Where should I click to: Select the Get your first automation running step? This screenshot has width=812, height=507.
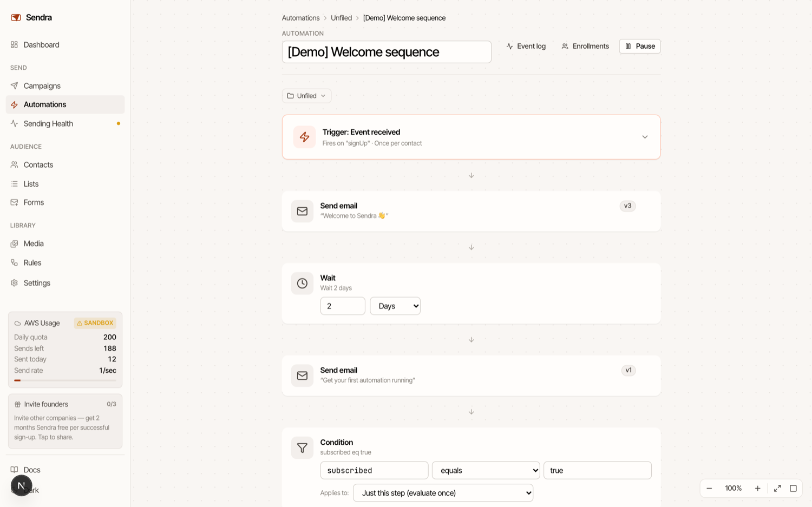point(471,376)
